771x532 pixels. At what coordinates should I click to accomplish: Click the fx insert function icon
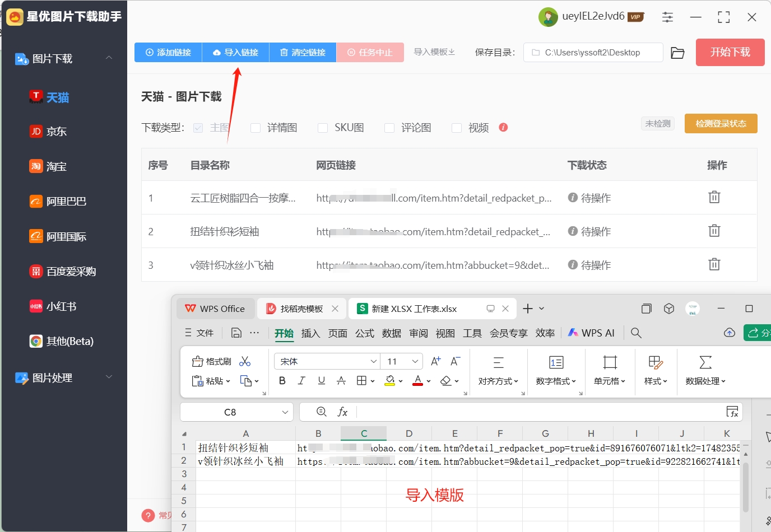pos(342,412)
